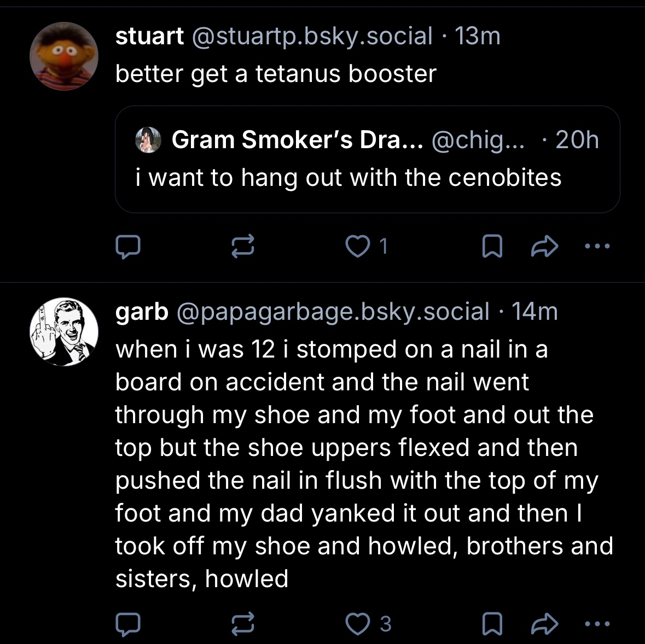Share garb's nail story post
Image resolution: width=645 pixels, height=644 pixels.
[x=544, y=624]
